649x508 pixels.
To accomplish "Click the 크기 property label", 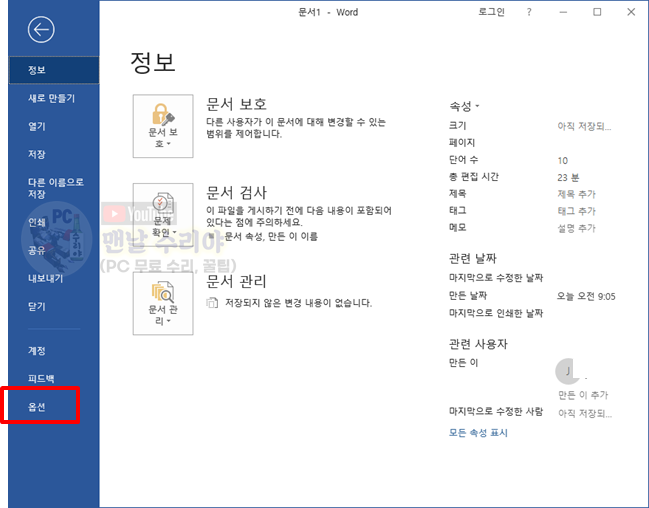I will coord(458,125).
